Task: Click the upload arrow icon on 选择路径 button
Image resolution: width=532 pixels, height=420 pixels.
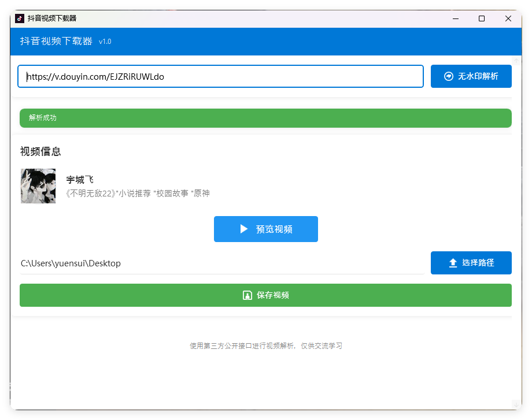Action: [x=453, y=262]
